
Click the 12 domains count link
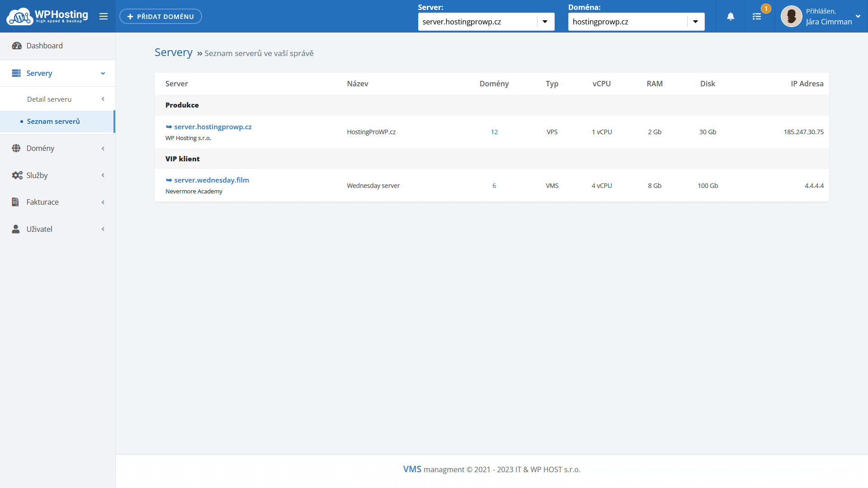click(494, 132)
